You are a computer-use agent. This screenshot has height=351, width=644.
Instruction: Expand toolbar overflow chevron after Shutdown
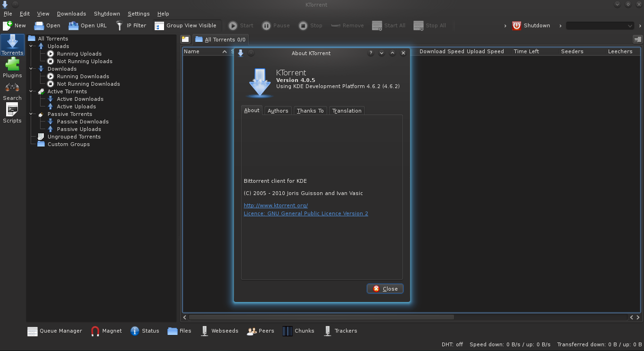(x=560, y=25)
